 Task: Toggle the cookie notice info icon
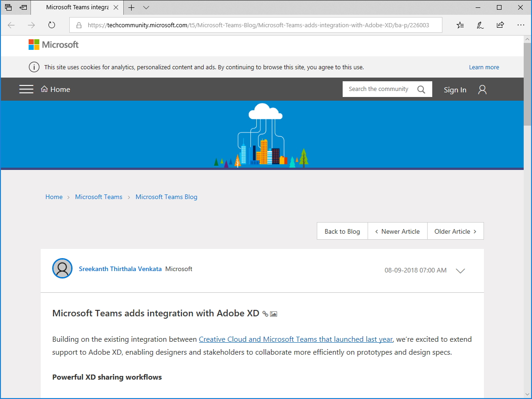(34, 67)
